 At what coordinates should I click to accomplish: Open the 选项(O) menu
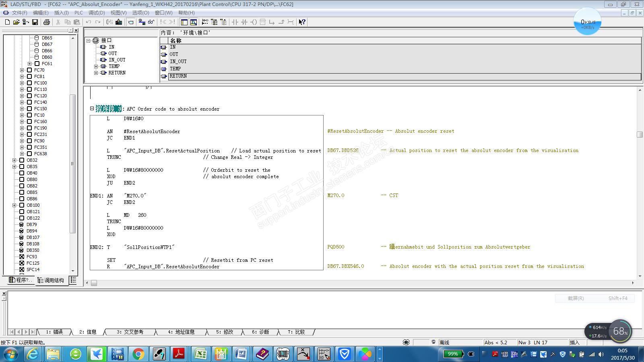click(x=140, y=13)
